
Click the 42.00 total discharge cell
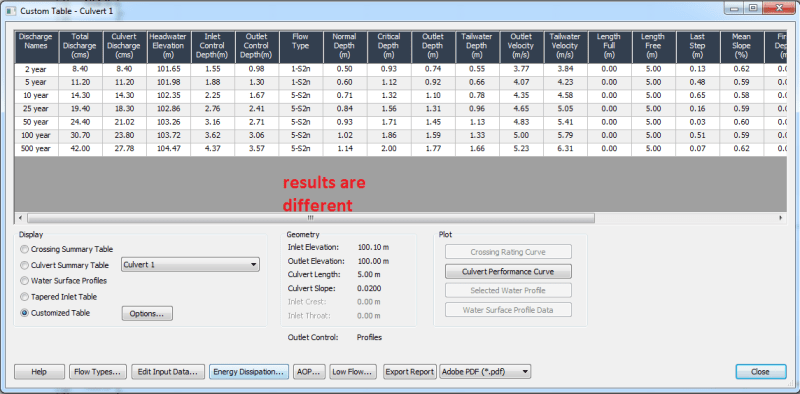tap(81, 149)
